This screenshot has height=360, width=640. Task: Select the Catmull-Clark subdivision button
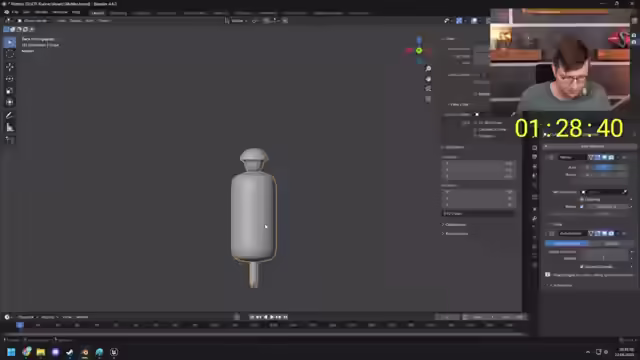click(x=567, y=243)
